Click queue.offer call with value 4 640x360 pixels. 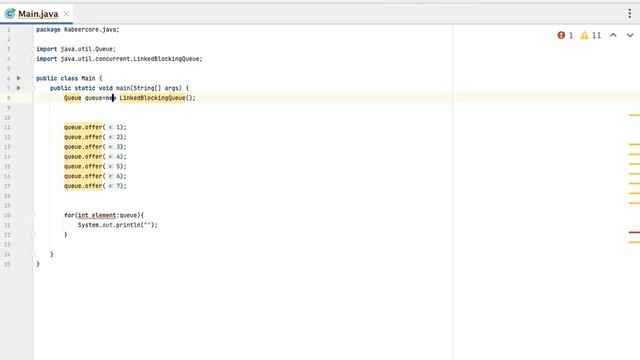pos(95,157)
